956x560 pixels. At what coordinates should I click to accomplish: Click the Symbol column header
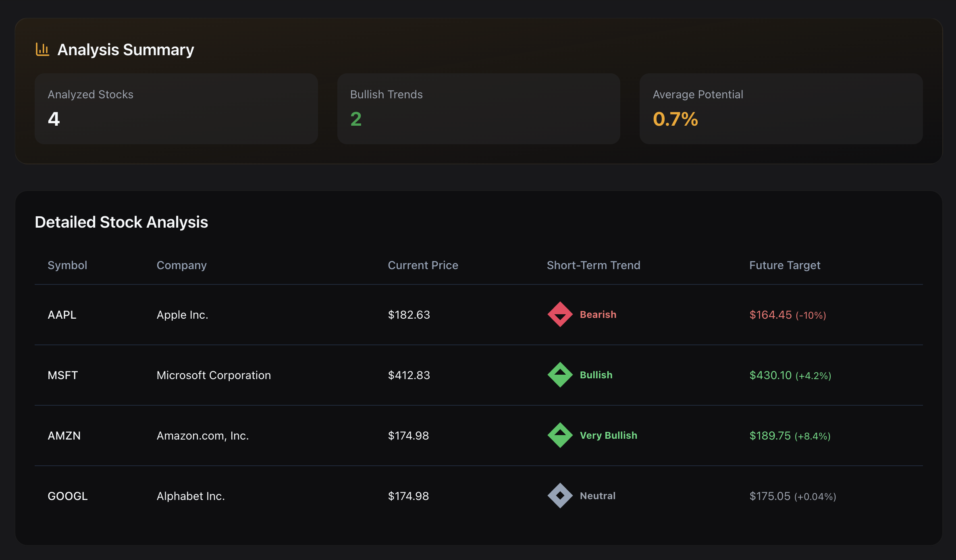67,265
